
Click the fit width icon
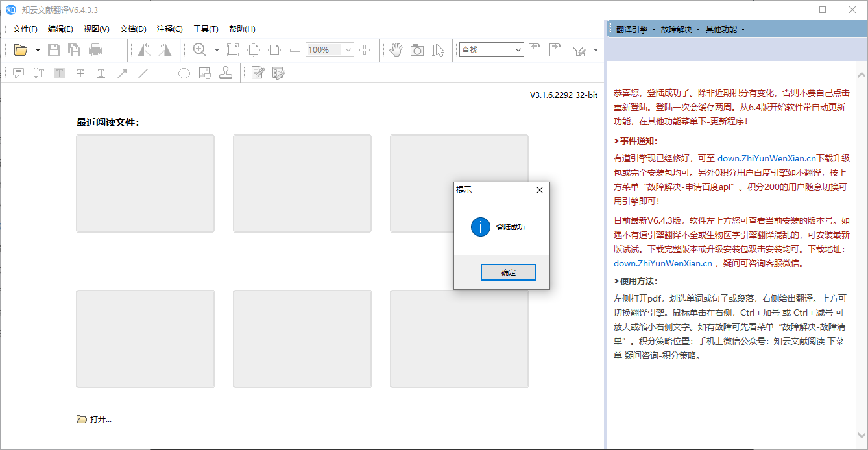click(x=274, y=50)
